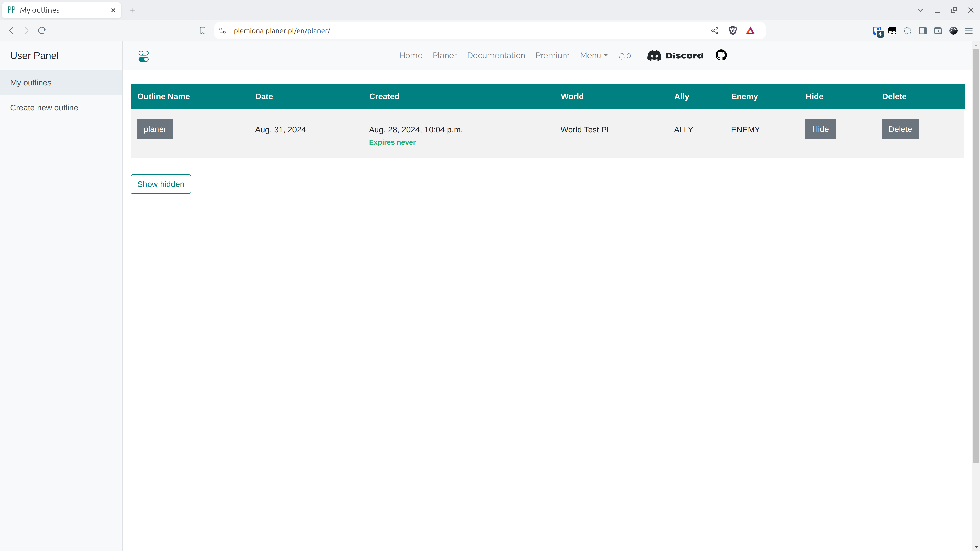Viewport: 980px width, 551px height.
Task: Toggle the browser sidebar panel icon
Action: 923,30
